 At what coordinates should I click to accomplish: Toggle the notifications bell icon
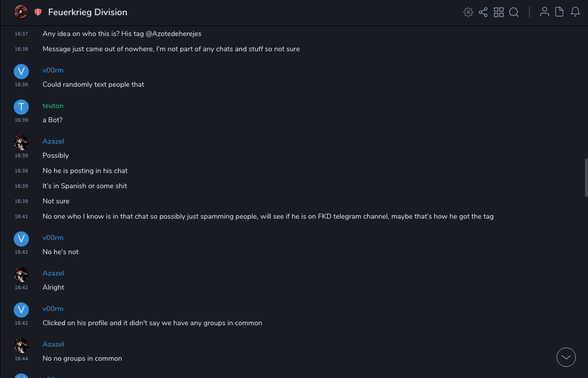pos(575,12)
